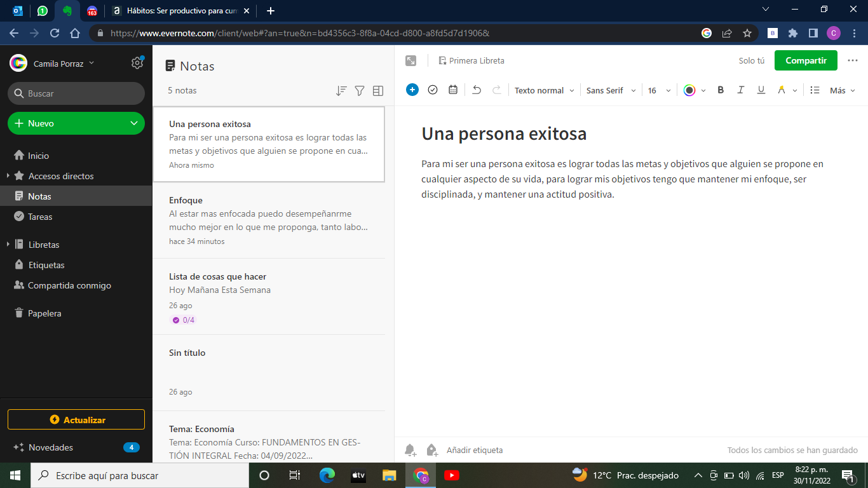
Task: Expand the Nuevo dropdown arrow
Action: [x=133, y=123]
